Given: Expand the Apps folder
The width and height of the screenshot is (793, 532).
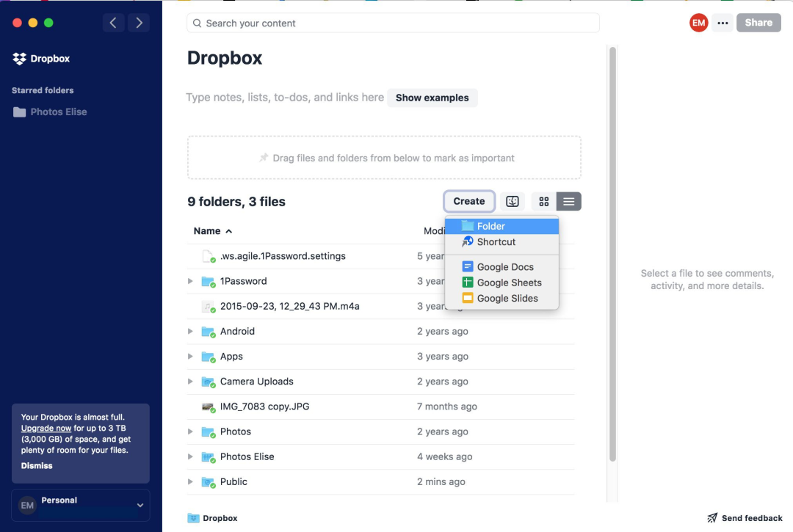Looking at the screenshot, I should [190, 356].
